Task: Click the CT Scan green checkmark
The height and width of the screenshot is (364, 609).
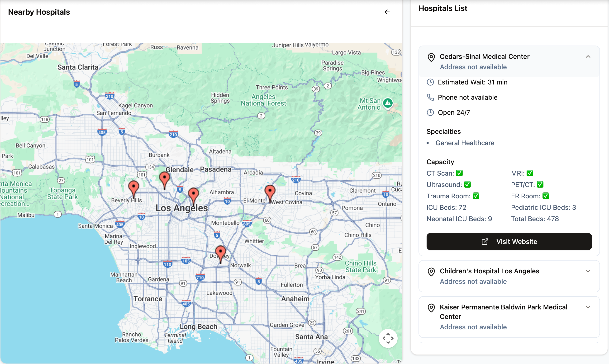Action: [x=459, y=173]
